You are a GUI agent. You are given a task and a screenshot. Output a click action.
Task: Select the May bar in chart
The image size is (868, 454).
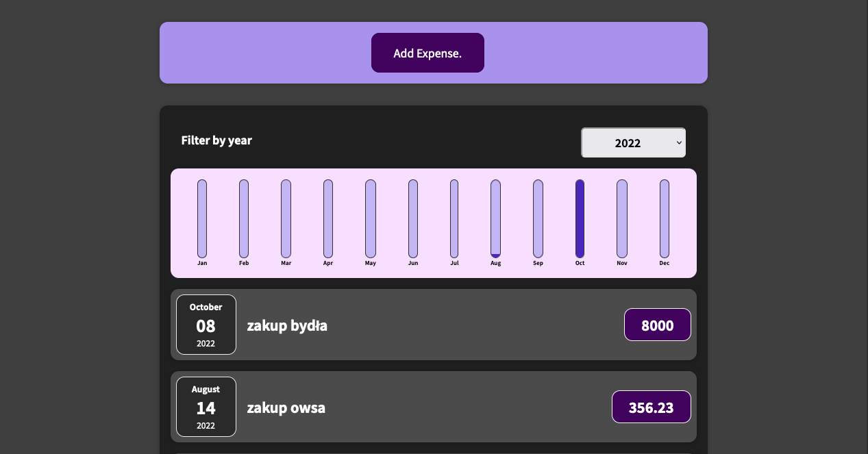pyautogui.click(x=371, y=218)
